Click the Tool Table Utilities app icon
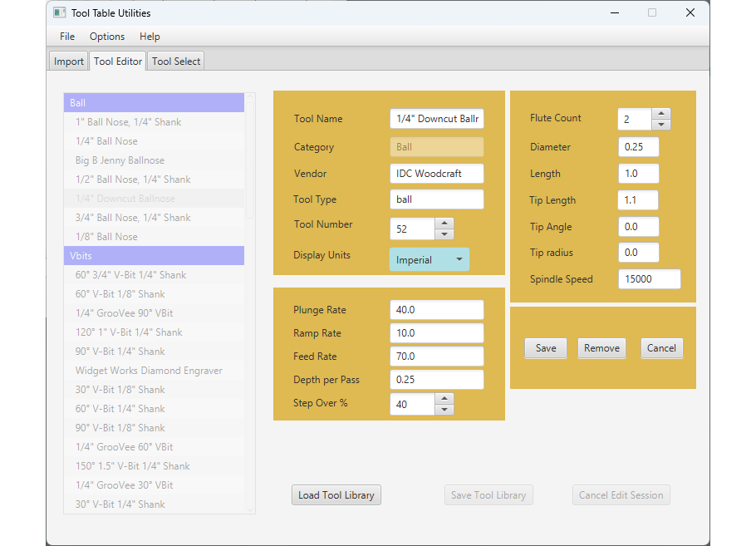Image resolution: width=756 pixels, height=546 pixels. pos(59,12)
